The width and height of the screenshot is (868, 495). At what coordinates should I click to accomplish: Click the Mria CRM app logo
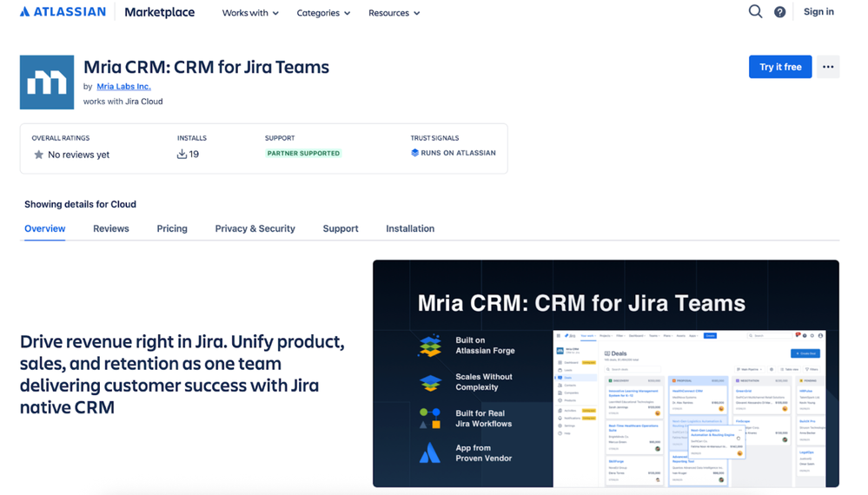coord(47,82)
